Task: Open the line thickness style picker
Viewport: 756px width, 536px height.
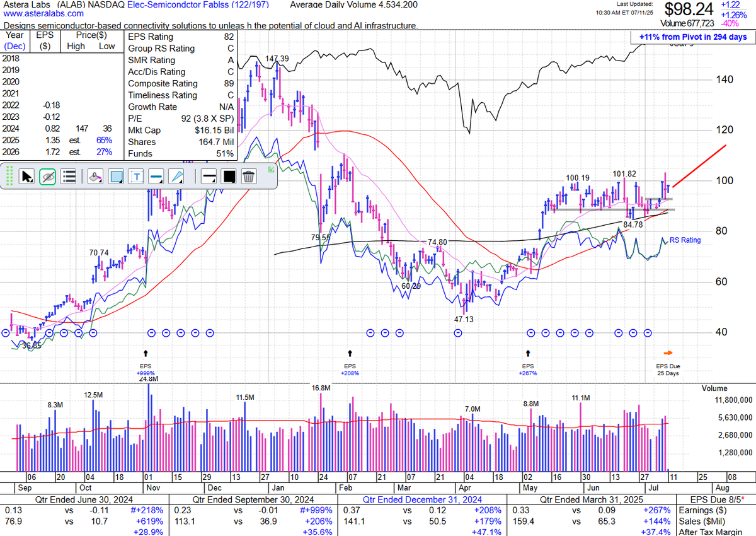Action: (210, 177)
